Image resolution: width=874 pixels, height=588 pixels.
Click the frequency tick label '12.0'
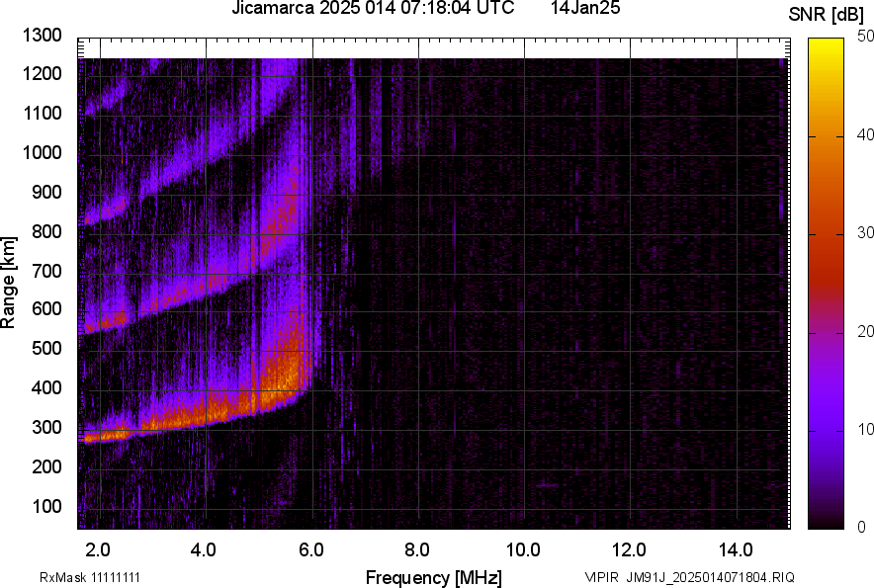point(630,550)
